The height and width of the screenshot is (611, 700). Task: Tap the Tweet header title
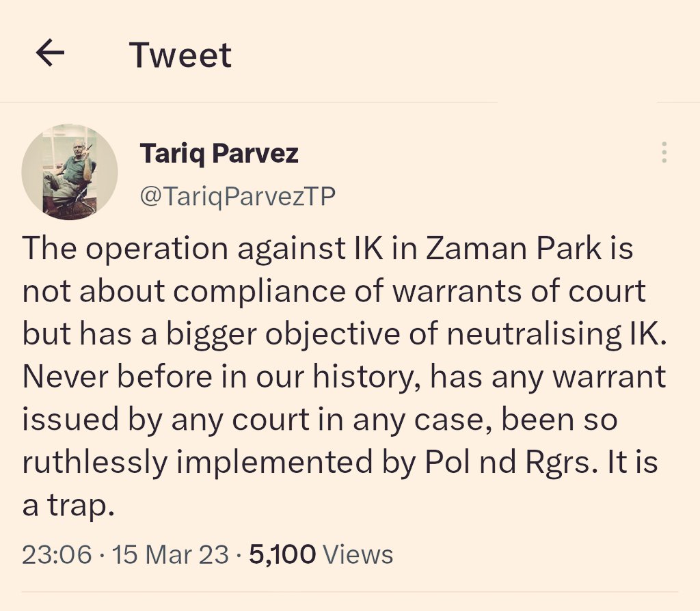(180, 55)
